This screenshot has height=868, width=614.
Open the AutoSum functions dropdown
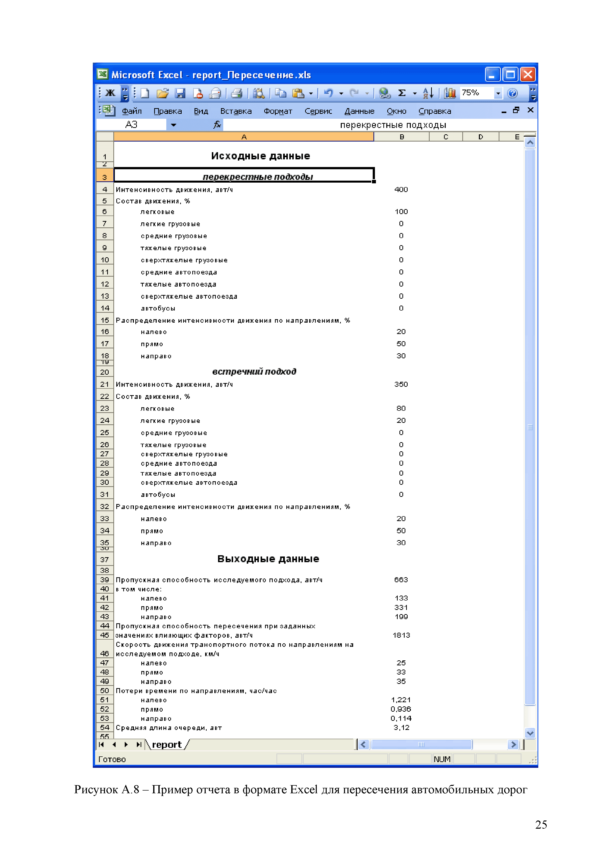click(414, 93)
